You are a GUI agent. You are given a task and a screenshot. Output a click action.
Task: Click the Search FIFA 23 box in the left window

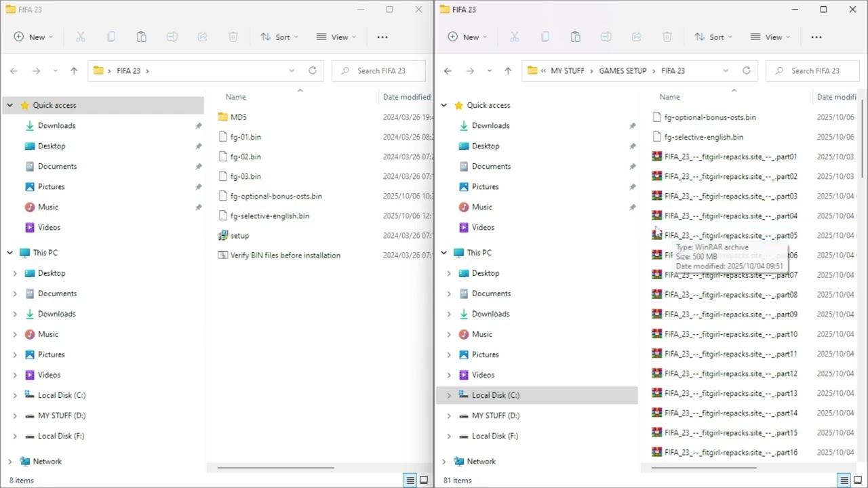point(378,70)
